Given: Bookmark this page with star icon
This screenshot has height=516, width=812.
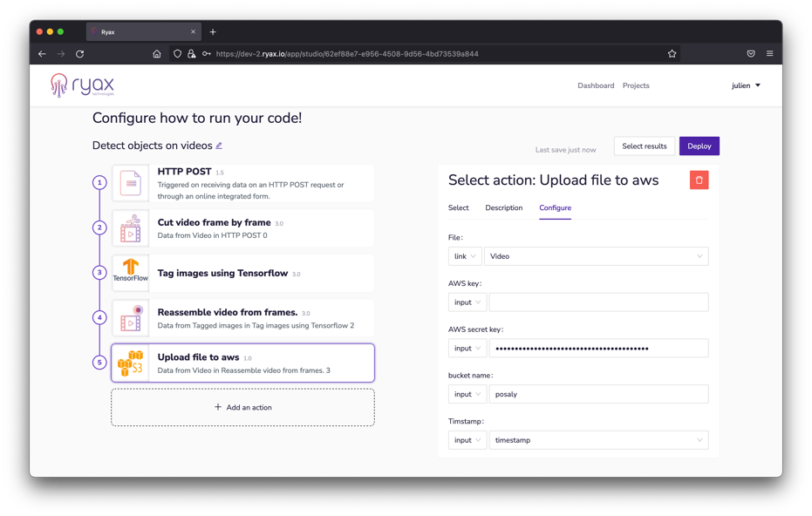Looking at the screenshot, I should coord(672,54).
